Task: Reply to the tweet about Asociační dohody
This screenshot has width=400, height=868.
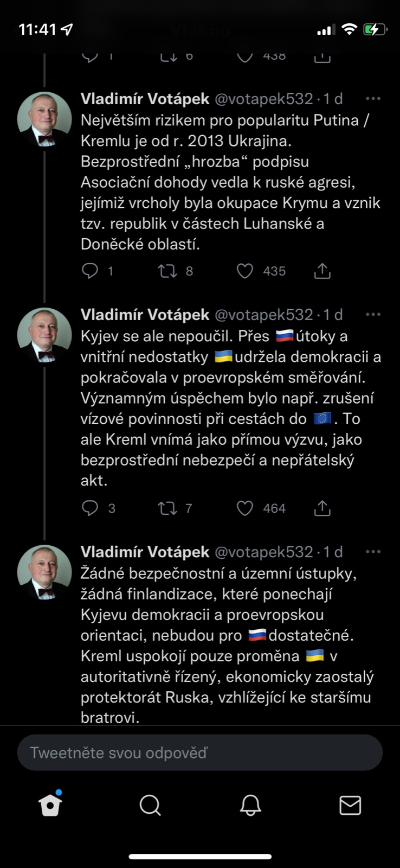Action: click(x=90, y=271)
